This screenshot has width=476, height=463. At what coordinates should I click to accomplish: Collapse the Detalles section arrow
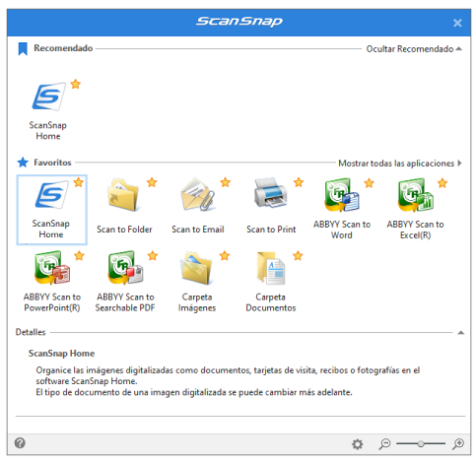coord(460,333)
